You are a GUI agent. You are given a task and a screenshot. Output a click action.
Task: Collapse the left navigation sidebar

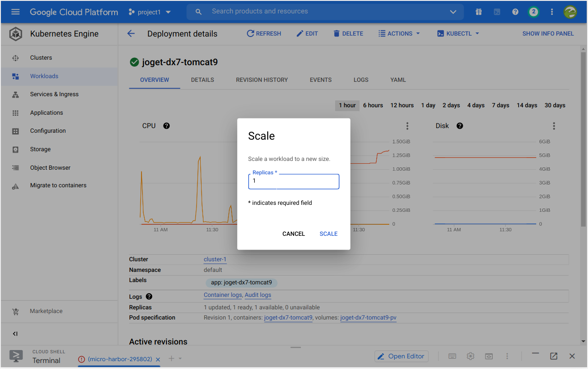pos(15,334)
